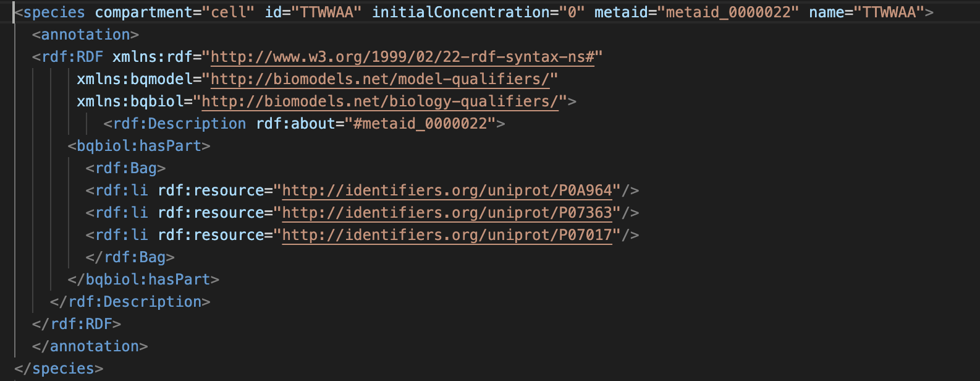Place cursor in the opening annotation tag

click(x=85, y=35)
